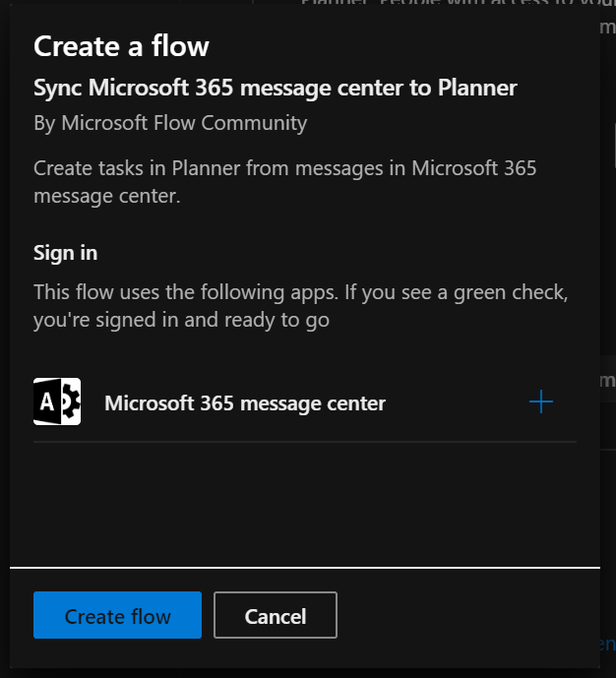Viewport: 616px width, 678px height.
Task: Click the green check instruction text
Action: (x=301, y=305)
